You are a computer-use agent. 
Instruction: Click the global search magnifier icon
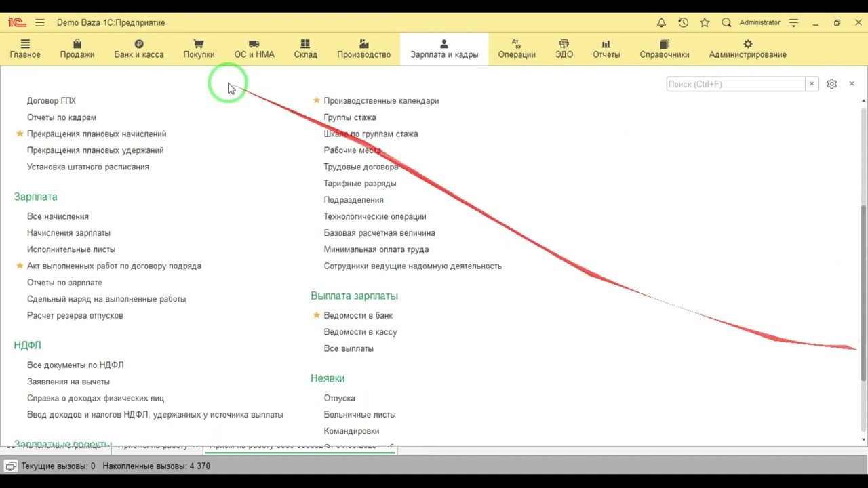pos(726,22)
